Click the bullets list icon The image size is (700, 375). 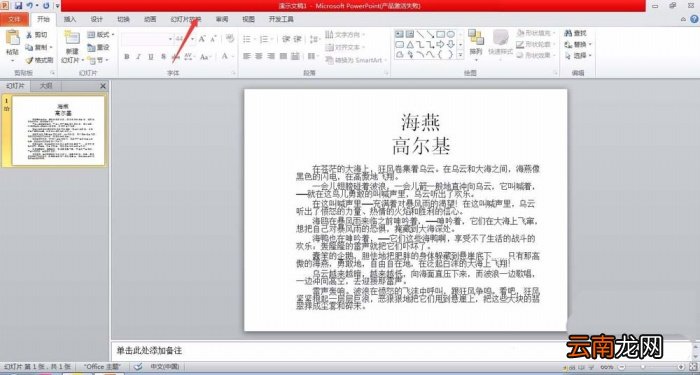246,39
